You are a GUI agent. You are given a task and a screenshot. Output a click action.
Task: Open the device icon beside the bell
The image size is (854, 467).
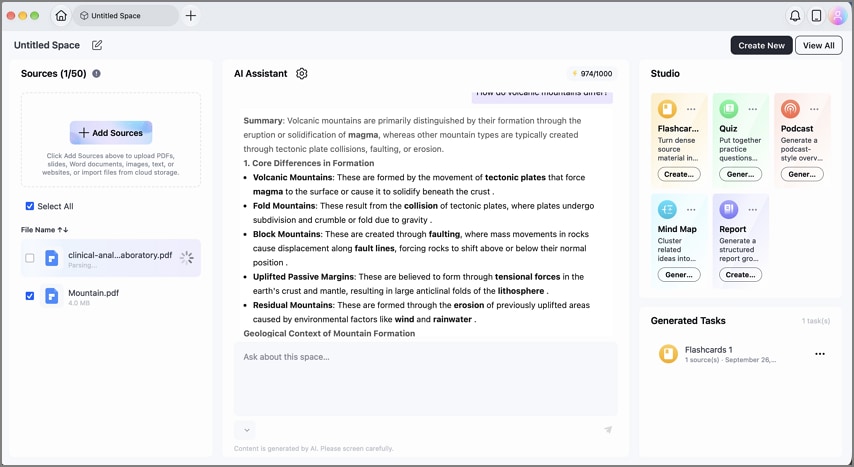coord(816,16)
